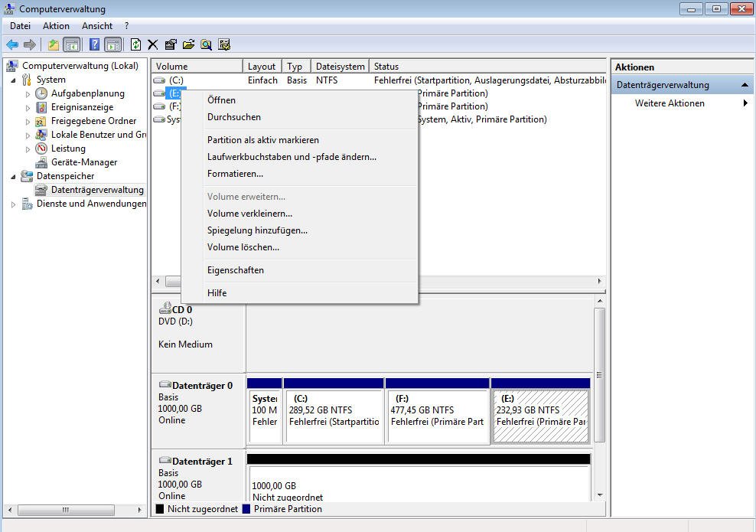
Task: Click the Lokale Benutzer users icon
Action: click(x=41, y=135)
